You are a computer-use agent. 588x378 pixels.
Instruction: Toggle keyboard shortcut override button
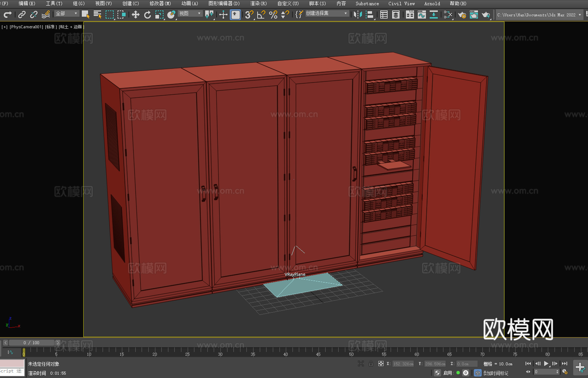click(x=235, y=14)
